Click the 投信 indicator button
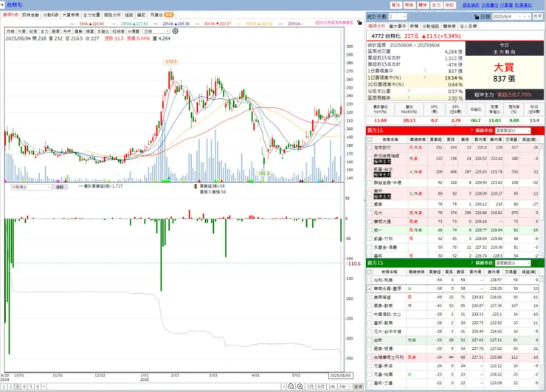Image resolution: width=546 pixels, height=392 pixels. [33, 31]
